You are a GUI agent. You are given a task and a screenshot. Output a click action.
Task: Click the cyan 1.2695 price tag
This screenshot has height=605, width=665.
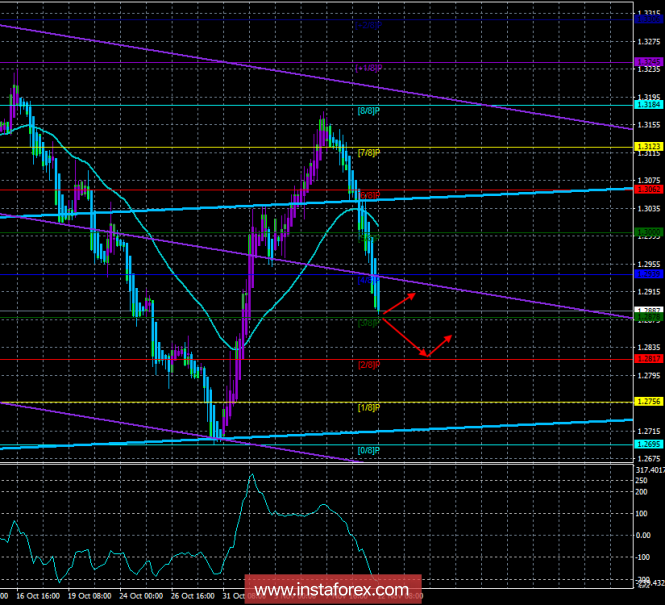click(x=649, y=444)
